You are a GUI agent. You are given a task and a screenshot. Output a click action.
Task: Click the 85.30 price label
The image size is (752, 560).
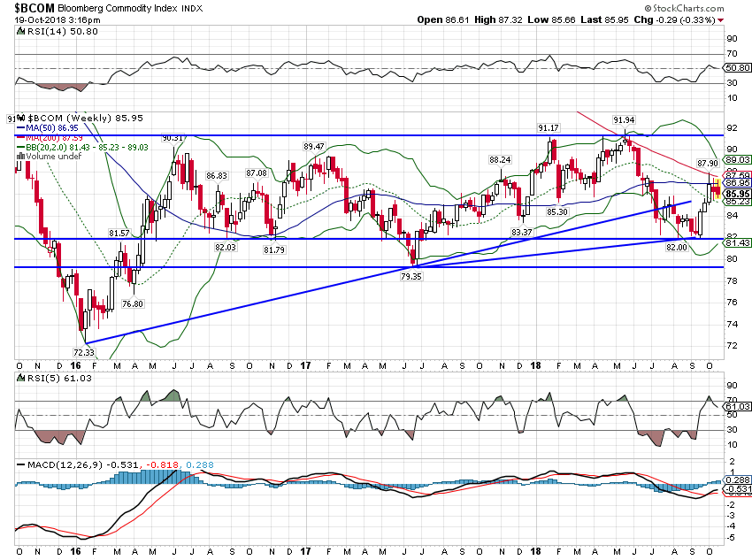click(x=556, y=211)
